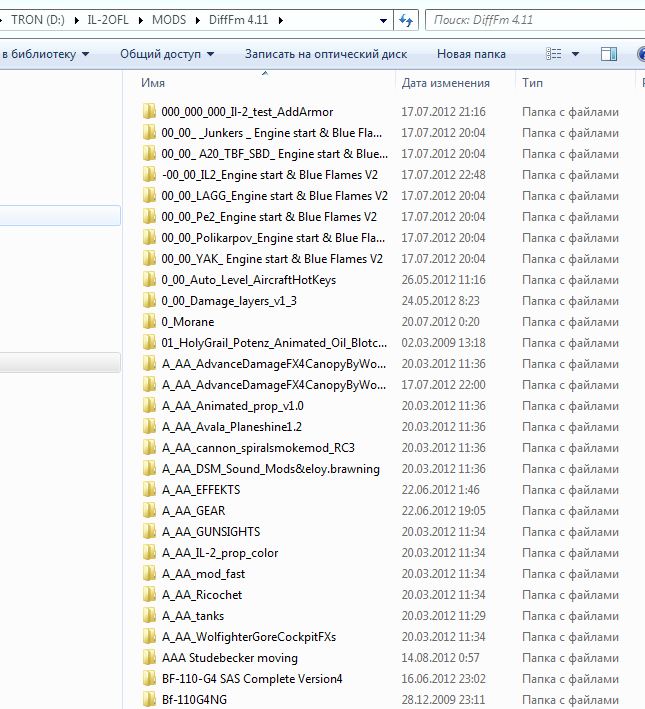Click date 17.07.2012 22:48 cell
The image size is (645, 709).
[x=443, y=175]
